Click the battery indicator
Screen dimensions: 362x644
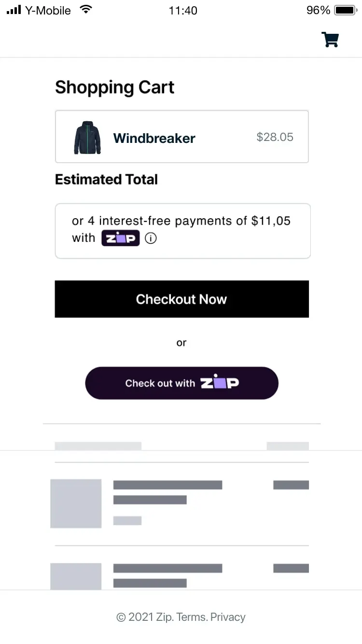pos(345,10)
